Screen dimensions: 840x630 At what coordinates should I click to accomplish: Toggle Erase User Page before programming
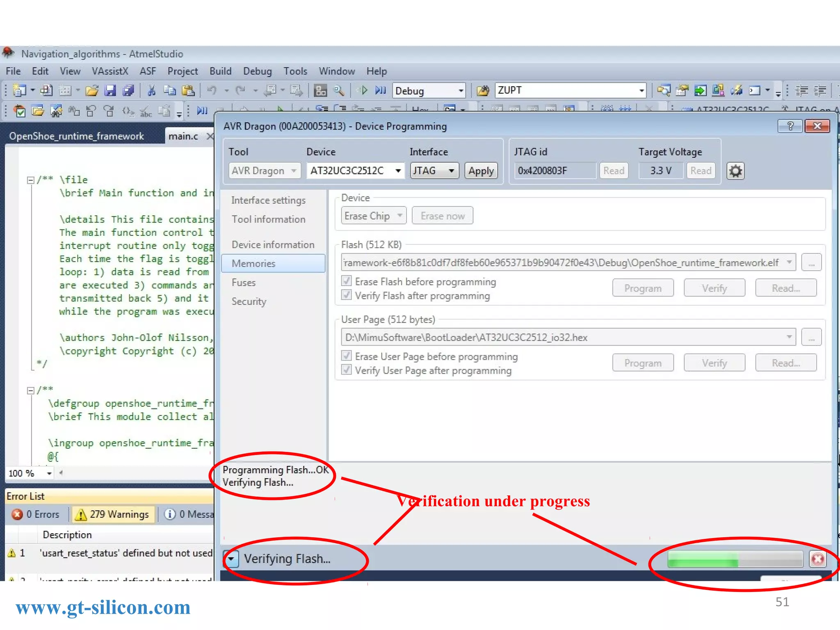point(347,356)
